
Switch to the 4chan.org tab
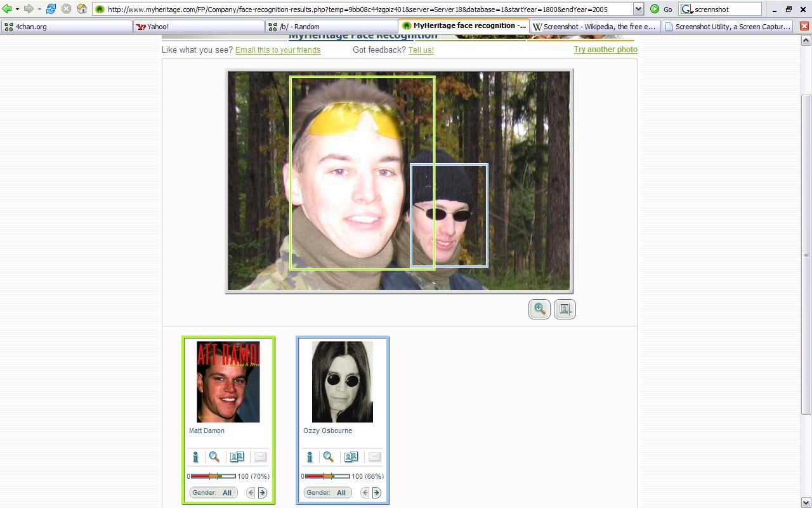(x=67, y=27)
